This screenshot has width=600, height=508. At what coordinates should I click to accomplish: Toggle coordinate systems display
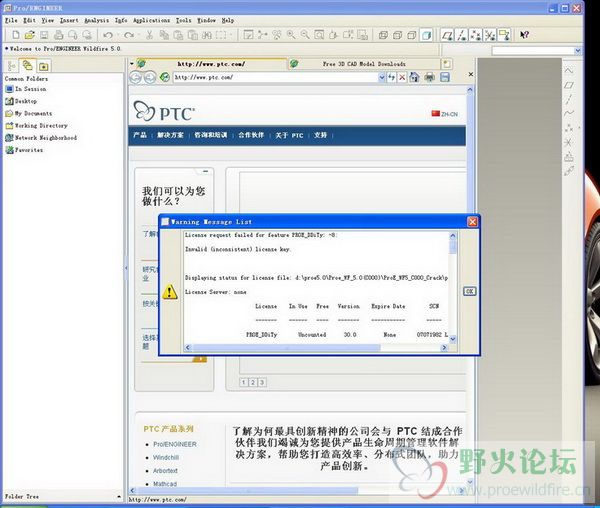(490, 36)
